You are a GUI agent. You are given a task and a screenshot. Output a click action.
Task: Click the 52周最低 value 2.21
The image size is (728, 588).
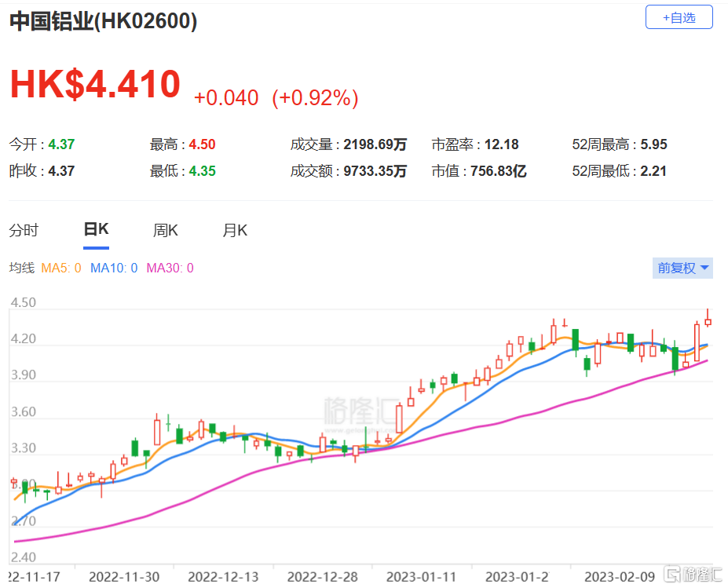(x=653, y=171)
